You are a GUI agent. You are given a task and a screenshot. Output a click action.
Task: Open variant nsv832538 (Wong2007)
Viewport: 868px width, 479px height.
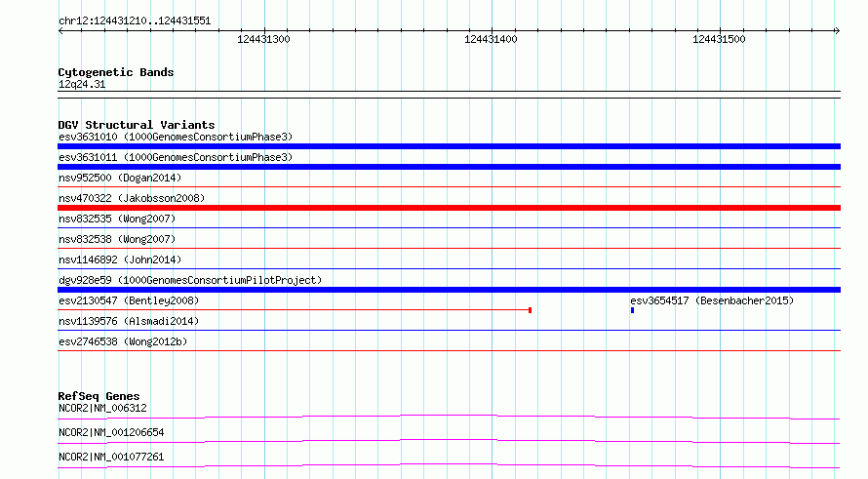click(x=117, y=239)
